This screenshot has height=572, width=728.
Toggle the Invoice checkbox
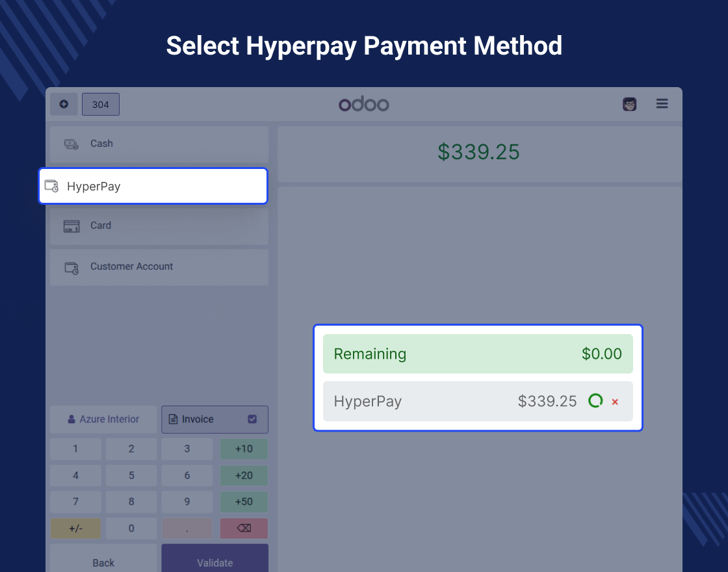pyautogui.click(x=252, y=419)
